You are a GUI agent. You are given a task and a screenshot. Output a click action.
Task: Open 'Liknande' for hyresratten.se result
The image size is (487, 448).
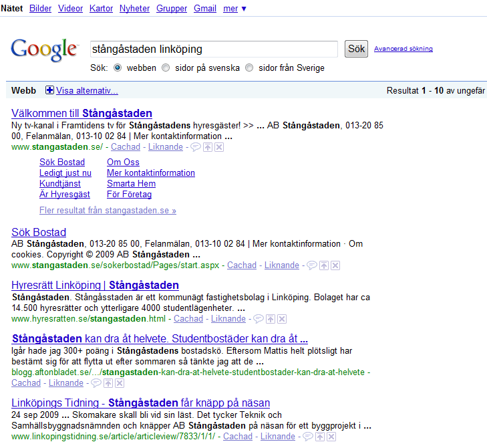point(228,319)
